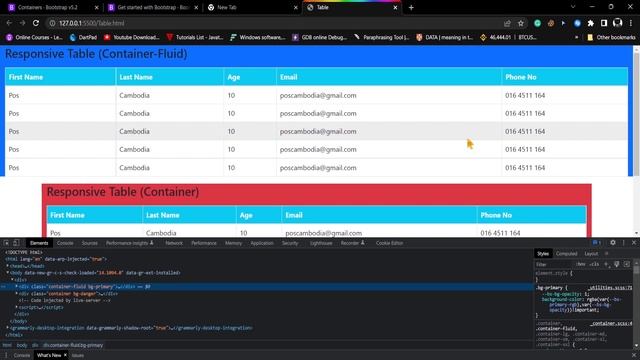Open the Other bookmarks folder
Viewport: 640px width, 360px height.
[611, 37]
